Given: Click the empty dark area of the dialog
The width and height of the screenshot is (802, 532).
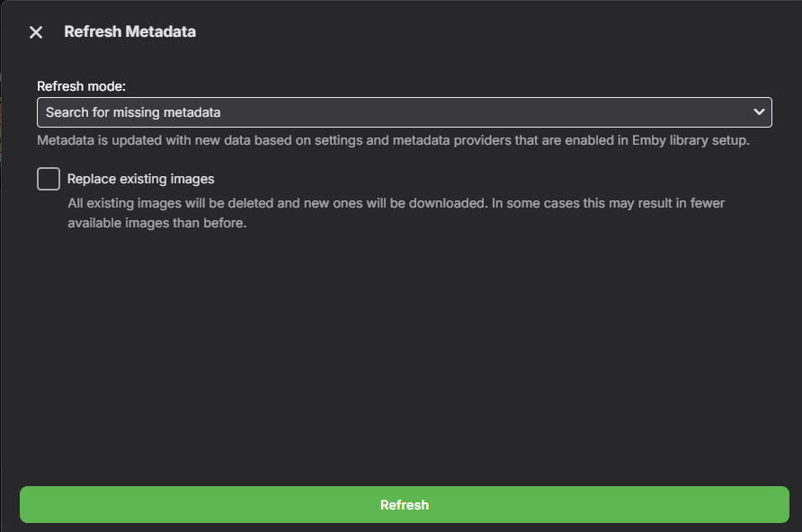Looking at the screenshot, I should (x=405, y=359).
